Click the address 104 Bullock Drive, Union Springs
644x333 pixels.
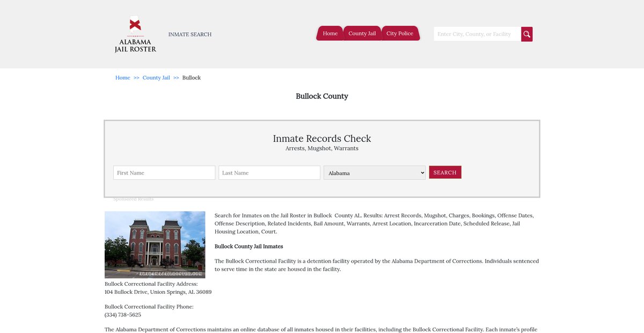158,292
